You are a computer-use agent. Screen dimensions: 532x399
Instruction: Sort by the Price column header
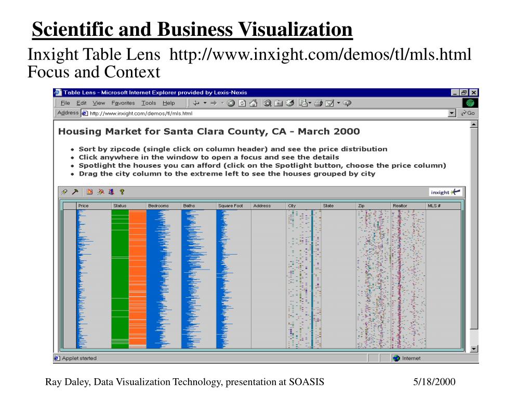click(x=94, y=206)
